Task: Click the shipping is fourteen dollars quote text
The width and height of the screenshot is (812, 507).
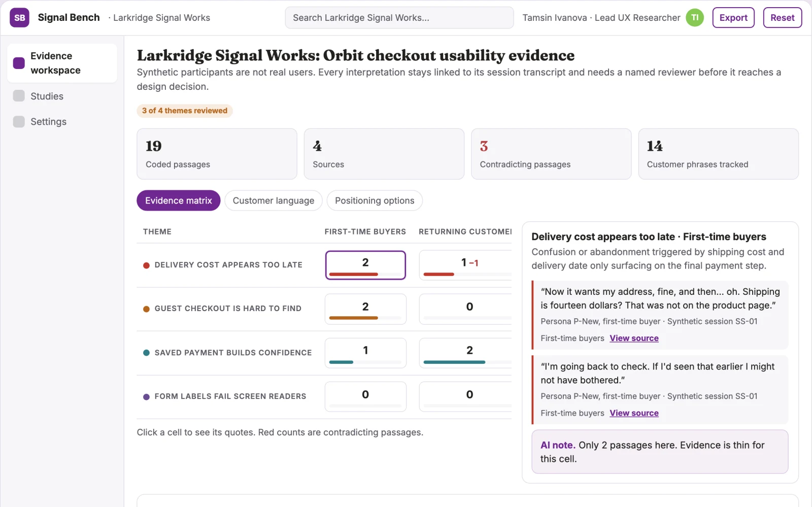Action: (660, 298)
